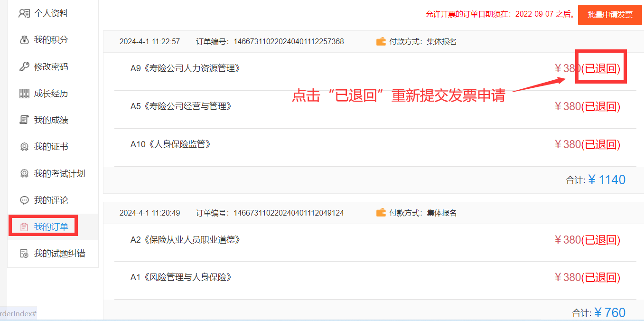Select the error icon beside 我的试题纠错

click(x=24, y=253)
